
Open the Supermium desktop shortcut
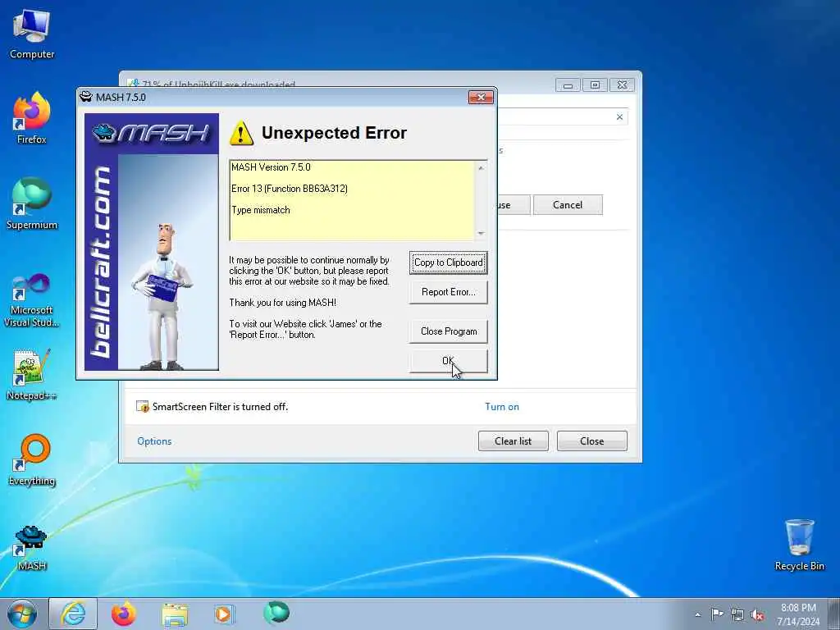[x=32, y=203]
